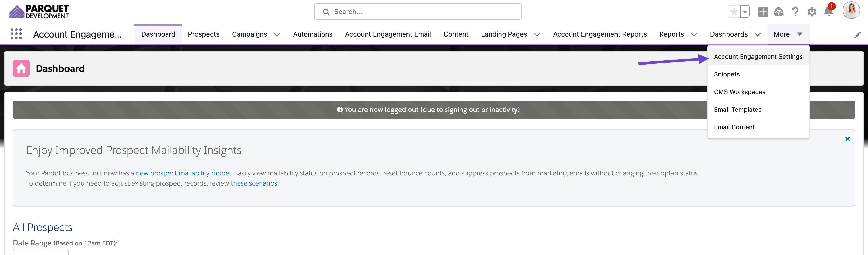Select Snippets from the More menu

(758, 74)
